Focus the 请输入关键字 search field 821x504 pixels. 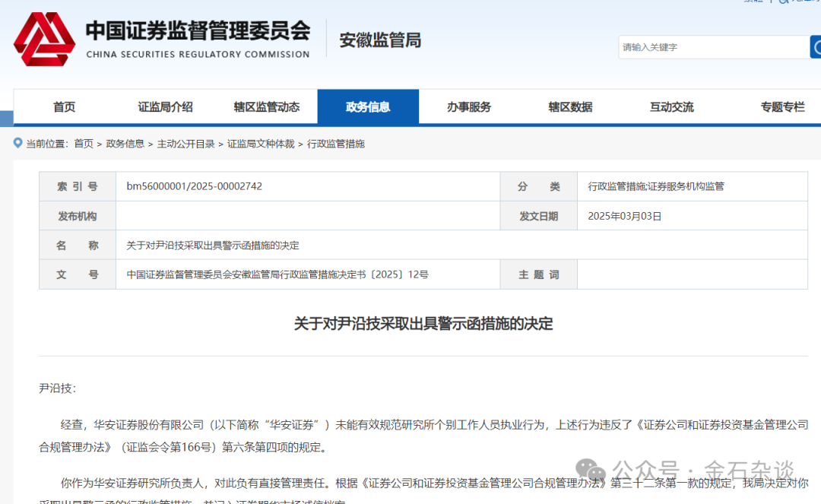(713, 47)
